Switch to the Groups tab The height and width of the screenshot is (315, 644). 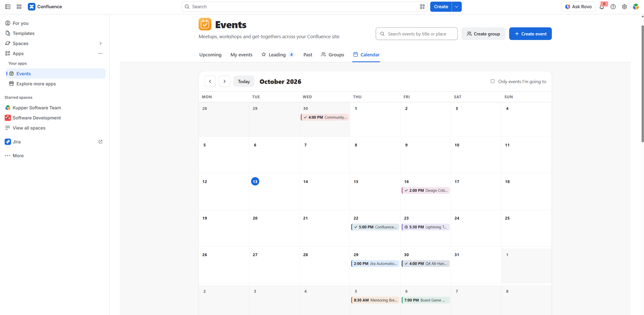tap(332, 55)
